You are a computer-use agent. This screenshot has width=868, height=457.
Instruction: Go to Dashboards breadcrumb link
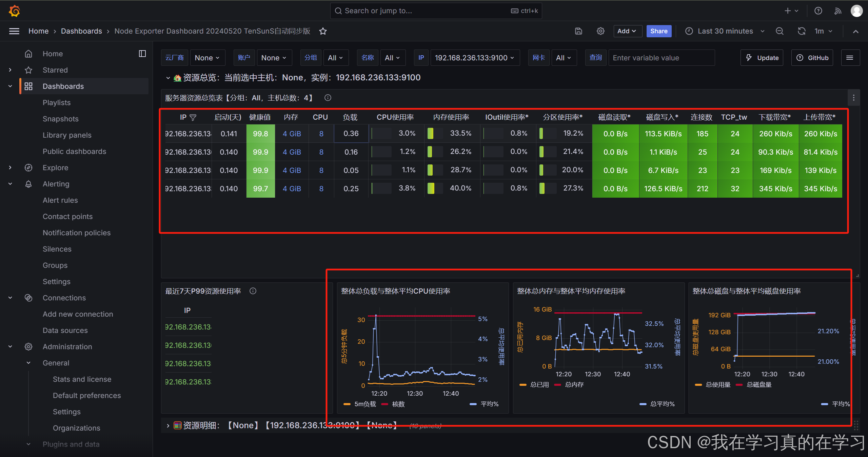81,31
